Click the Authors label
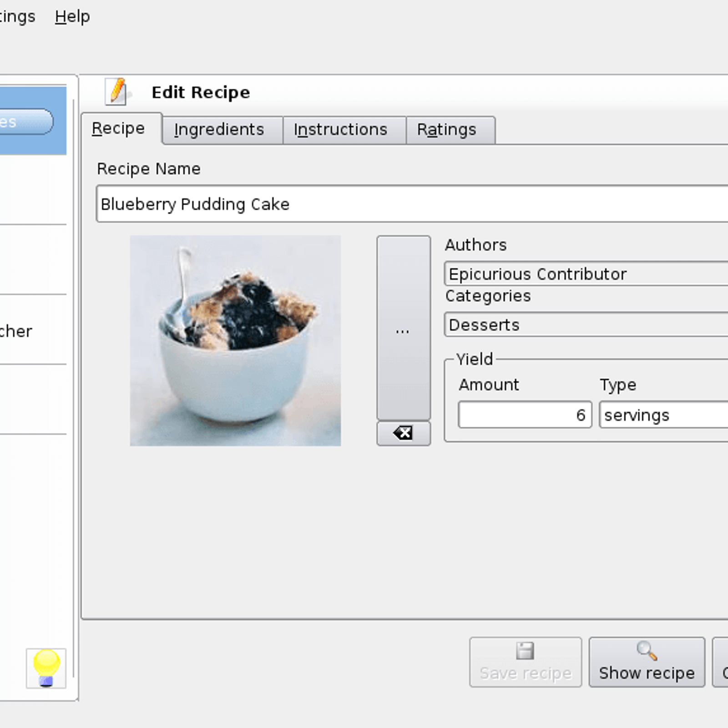728x728 pixels. coord(475,245)
